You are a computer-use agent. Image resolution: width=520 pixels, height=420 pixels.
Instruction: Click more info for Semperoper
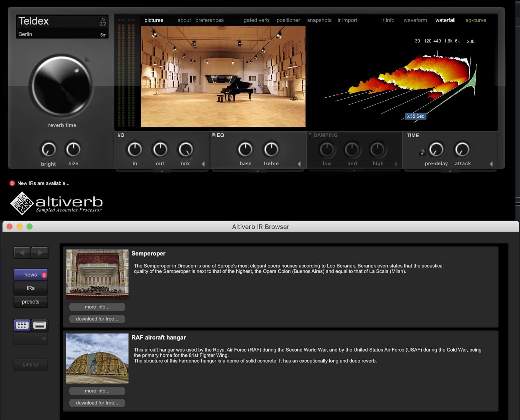(x=97, y=307)
